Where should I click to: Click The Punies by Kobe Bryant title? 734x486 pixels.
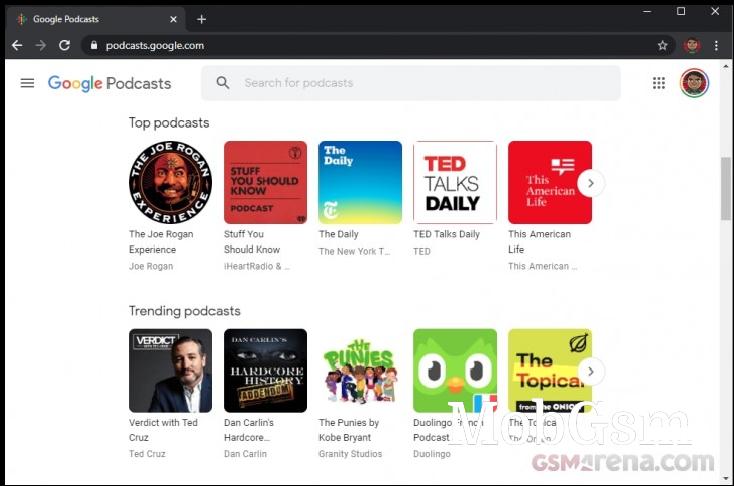coord(349,430)
